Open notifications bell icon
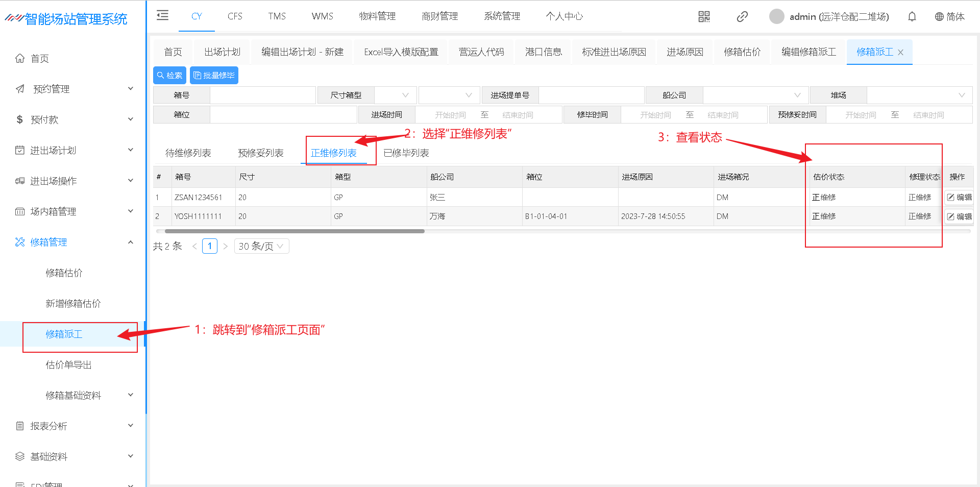 912,17
